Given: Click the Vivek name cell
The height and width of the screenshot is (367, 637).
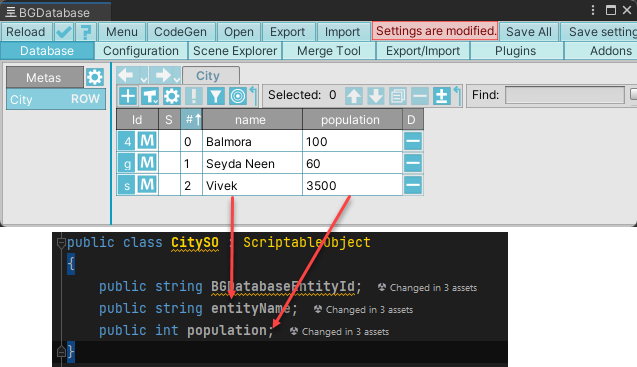Looking at the screenshot, I should pyautogui.click(x=252, y=185).
